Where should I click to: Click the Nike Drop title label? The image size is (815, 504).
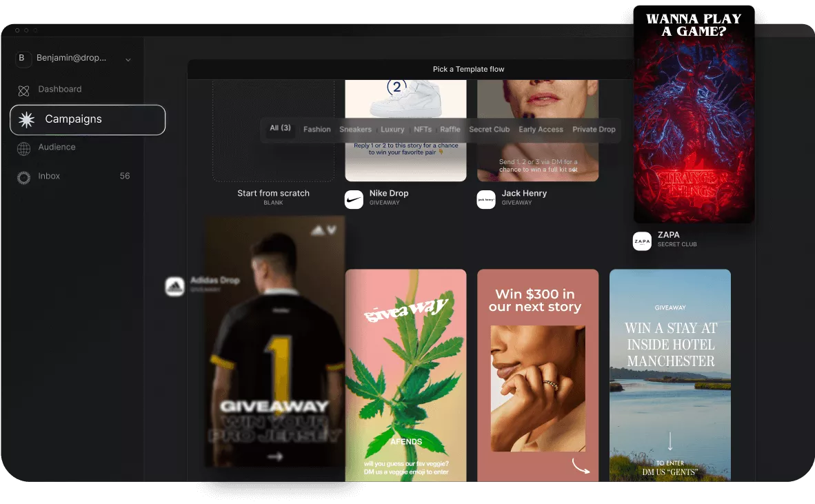[389, 193]
